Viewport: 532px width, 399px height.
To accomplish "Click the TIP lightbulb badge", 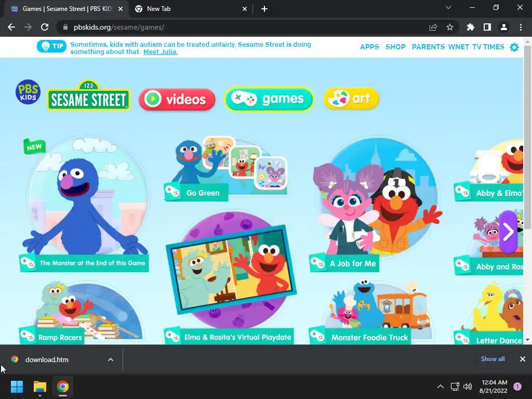I will pos(51,46).
